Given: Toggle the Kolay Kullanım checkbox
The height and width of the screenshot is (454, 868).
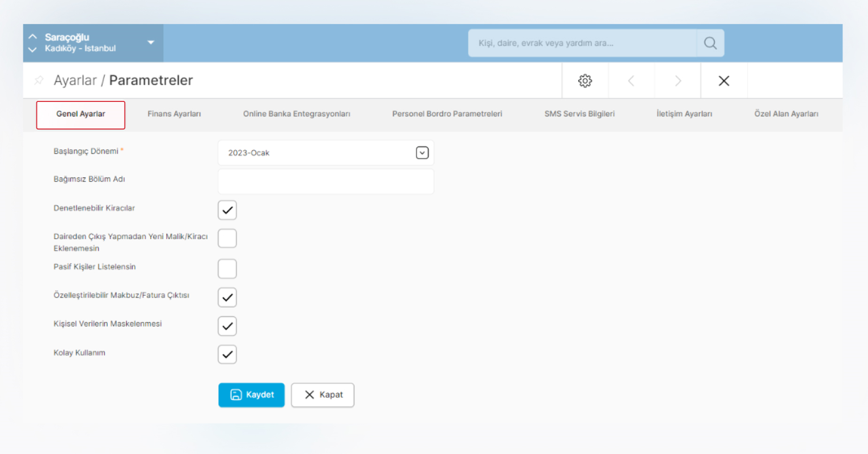Looking at the screenshot, I should tap(227, 354).
